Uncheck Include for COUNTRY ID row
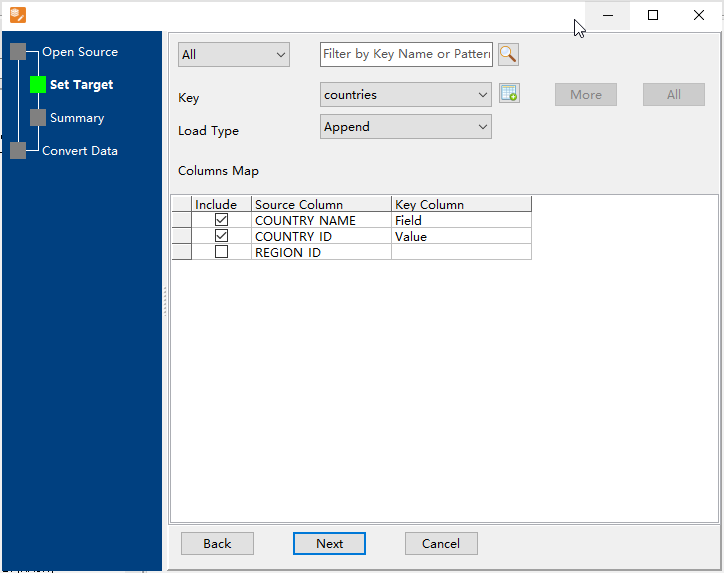This screenshot has height=573, width=724. (x=221, y=236)
